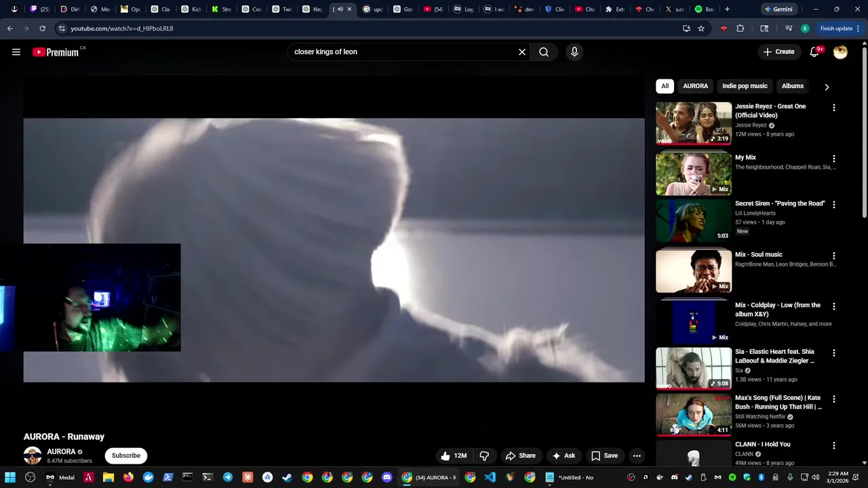Image resolution: width=868 pixels, height=488 pixels.
Task: Open Jessie Reyez - Great One thumbnail
Action: point(694,123)
